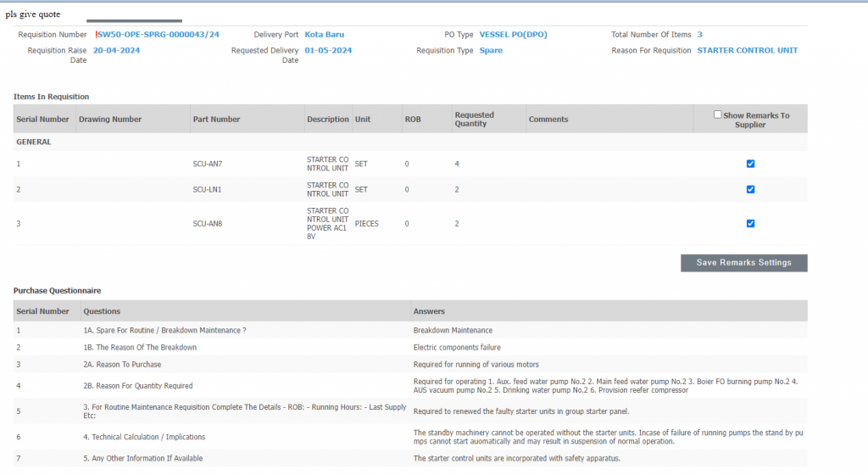The height and width of the screenshot is (475, 868).
Task: Click the Breakdown Maintenance answer
Action: click(x=453, y=330)
